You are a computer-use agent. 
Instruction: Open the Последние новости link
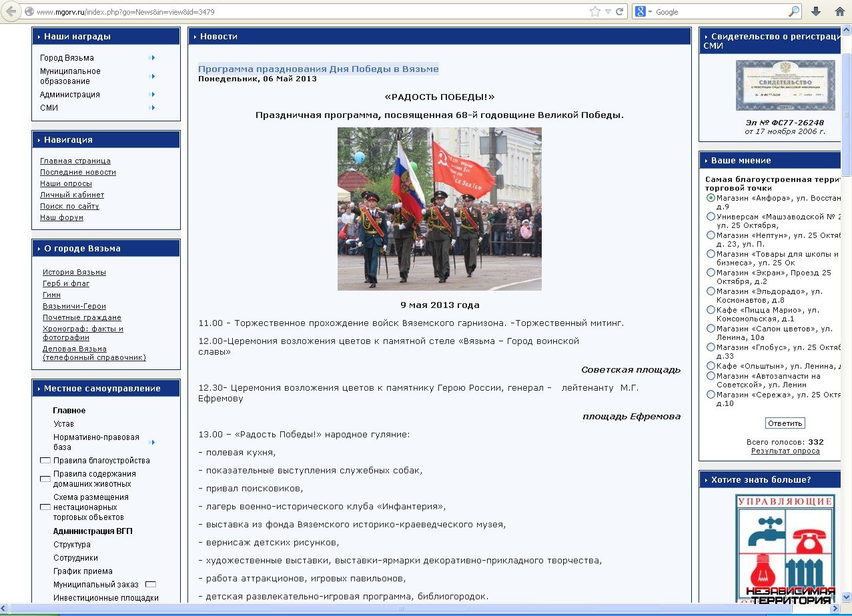(x=77, y=172)
